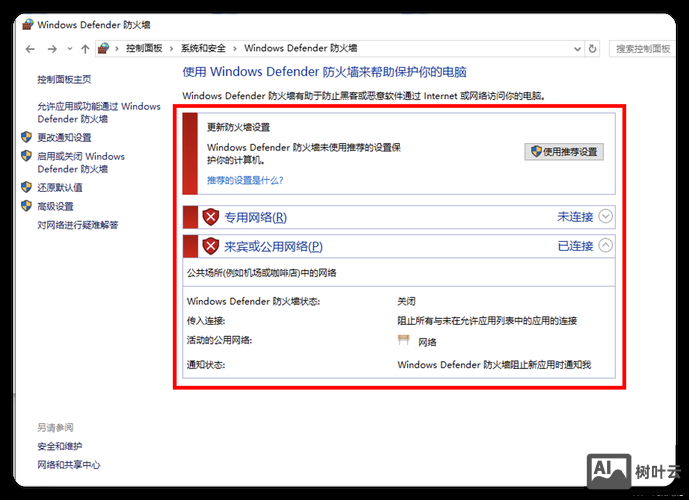The height and width of the screenshot is (500, 689).
Task: Open 网络和共享中心 link
Action: pyautogui.click(x=69, y=465)
